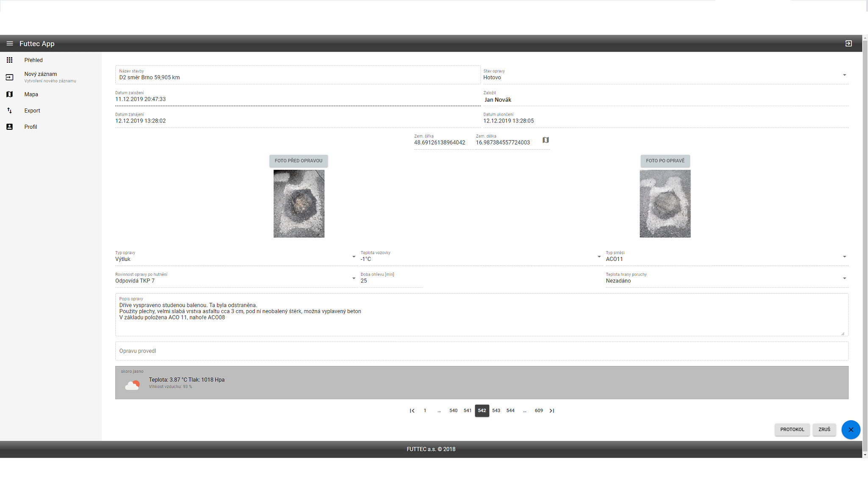Open Mapa menu item
This screenshot has width=868, height=488.
(x=51, y=94)
